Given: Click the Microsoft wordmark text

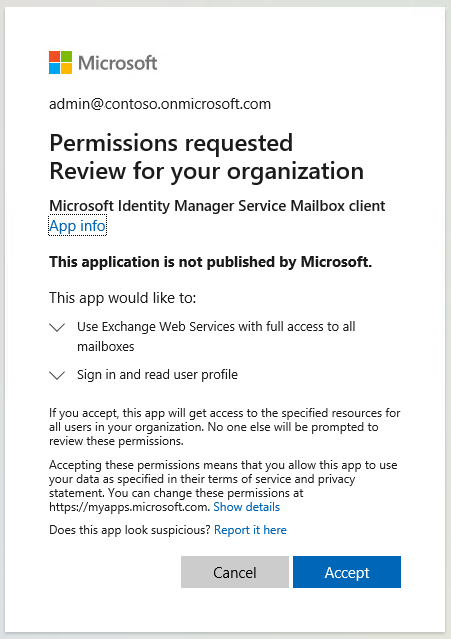Looking at the screenshot, I should pyautogui.click(x=117, y=63).
